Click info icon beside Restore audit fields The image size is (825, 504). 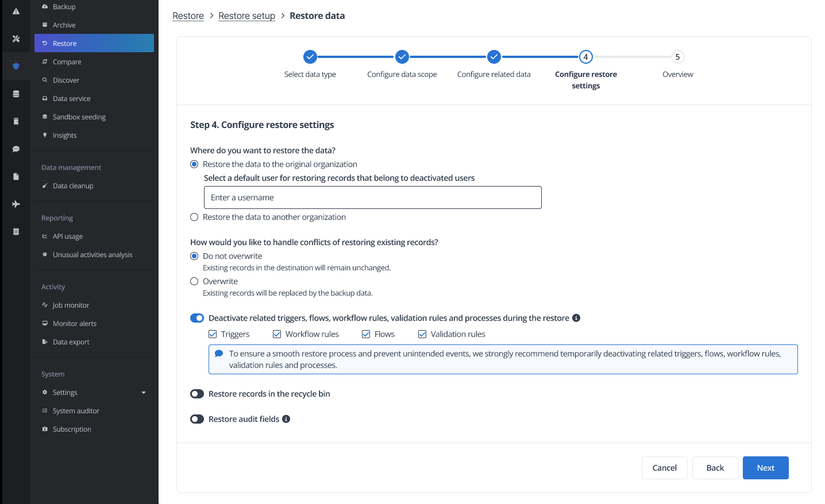[x=286, y=419]
